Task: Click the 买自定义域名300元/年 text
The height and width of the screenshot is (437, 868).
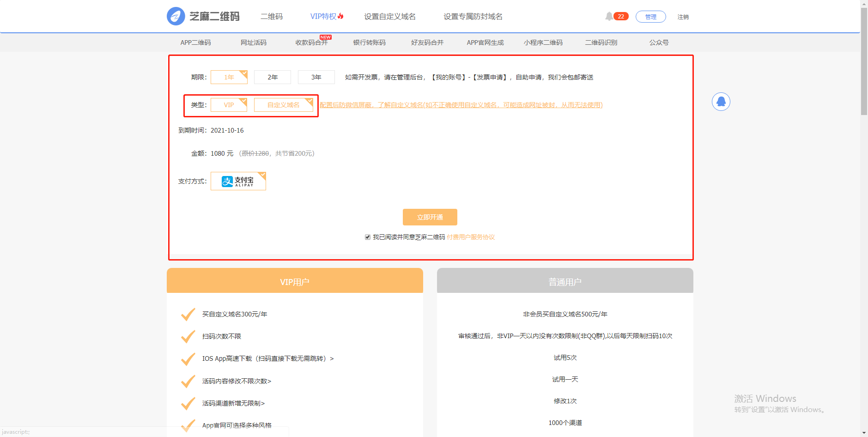Action: click(235, 314)
